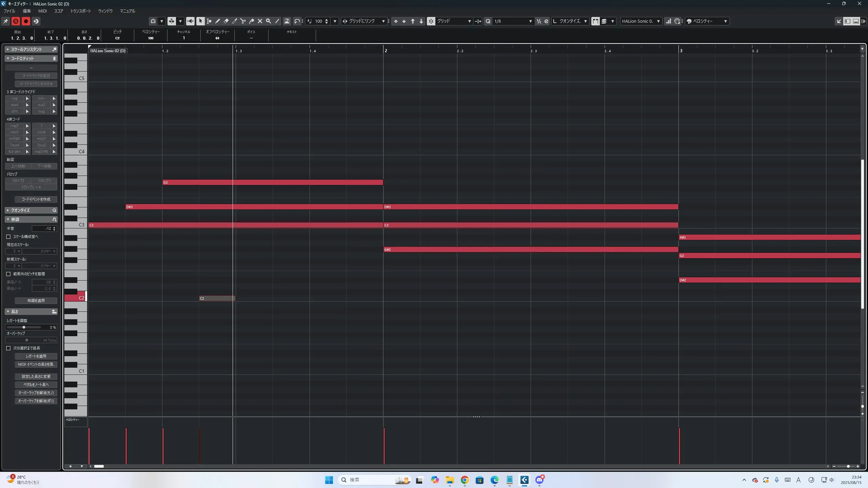Image resolution: width=868 pixels, height=488 pixels.
Task: Open the トランスポート menu
Action: tap(81, 11)
